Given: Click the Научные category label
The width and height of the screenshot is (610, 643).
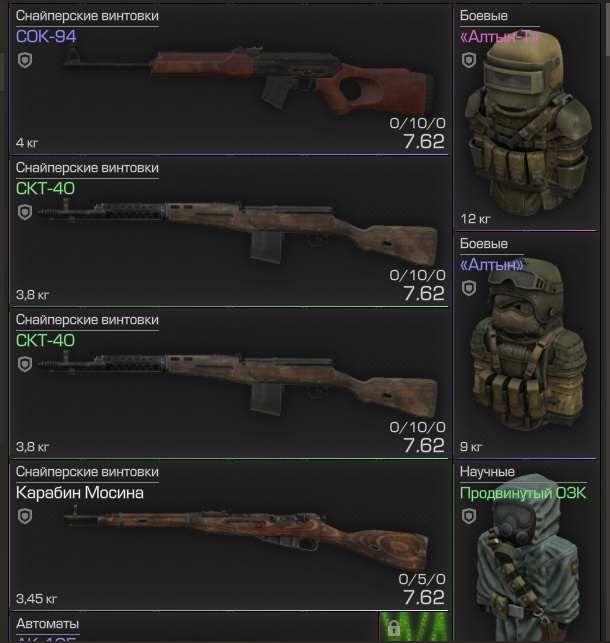Looking at the screenshot, I should pyautogui.click(x=487, y=472).
